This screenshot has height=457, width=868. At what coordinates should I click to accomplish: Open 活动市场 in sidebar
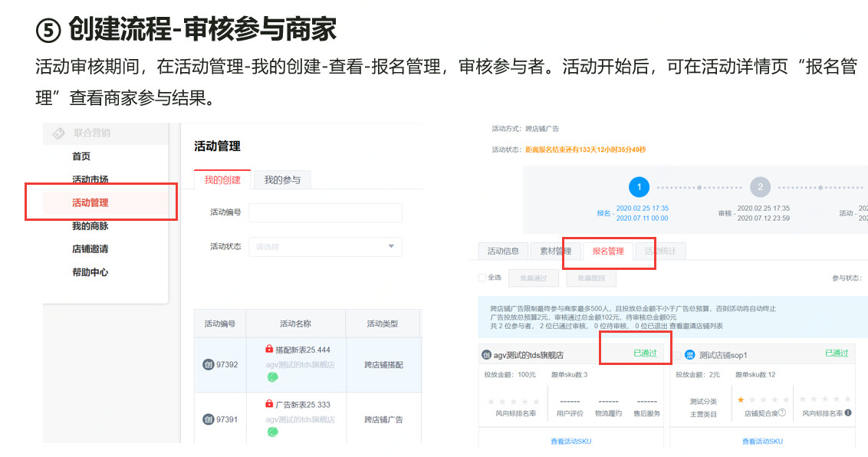[90, 179]
